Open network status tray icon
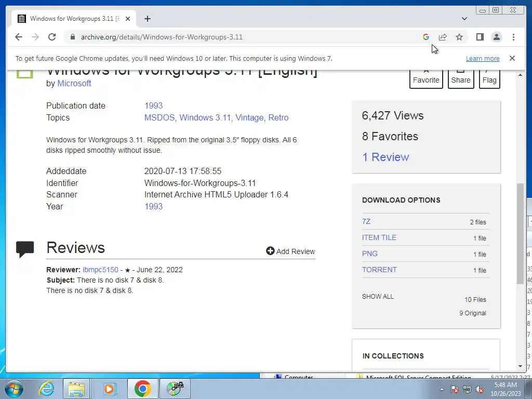This screenshot has height=399, width=532. click(x=467, y=390)
